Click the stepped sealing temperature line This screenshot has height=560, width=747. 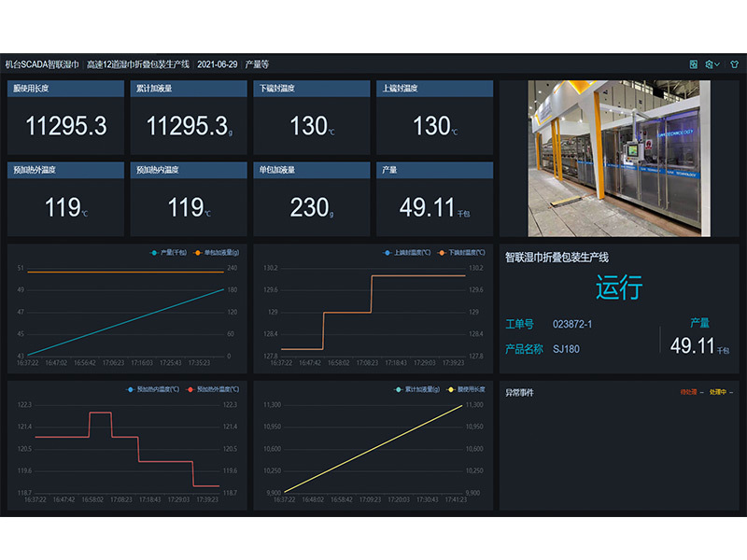point(347,313)
